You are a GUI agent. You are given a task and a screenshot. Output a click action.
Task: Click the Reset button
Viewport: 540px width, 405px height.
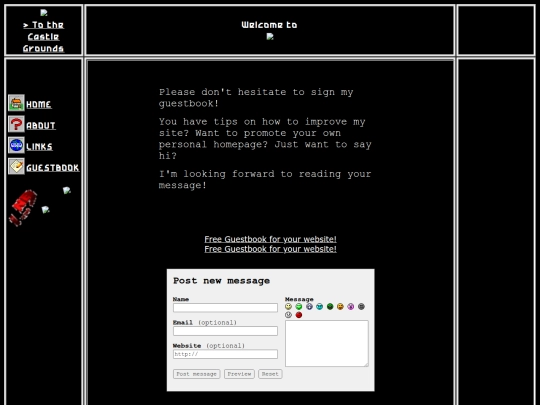coord(270,374)
